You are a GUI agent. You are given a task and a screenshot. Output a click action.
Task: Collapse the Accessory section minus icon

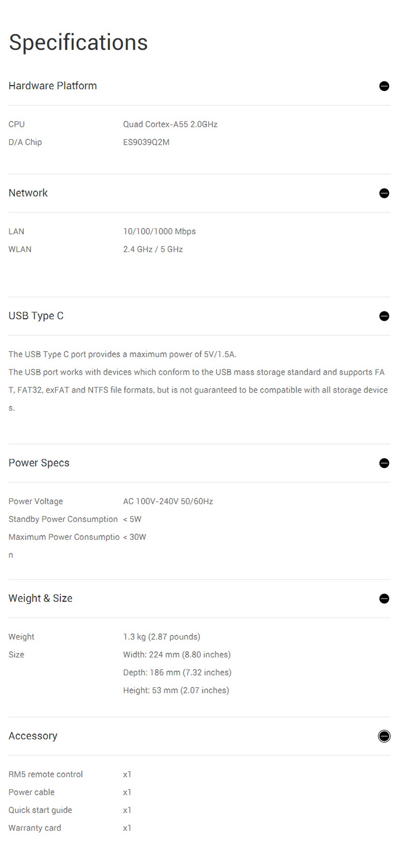tap(384, 736)
